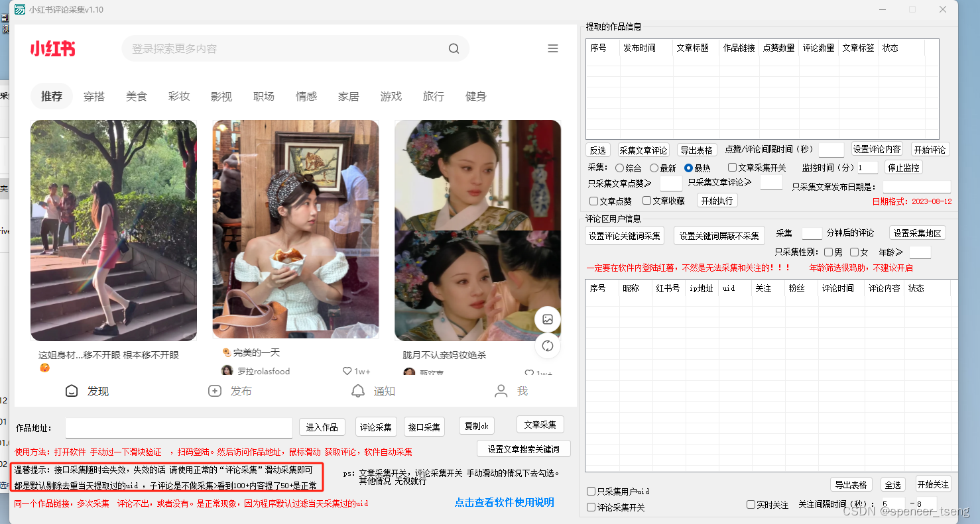Click the 开始评论 button
Screen dimensions: 980x524
[930, 149]
